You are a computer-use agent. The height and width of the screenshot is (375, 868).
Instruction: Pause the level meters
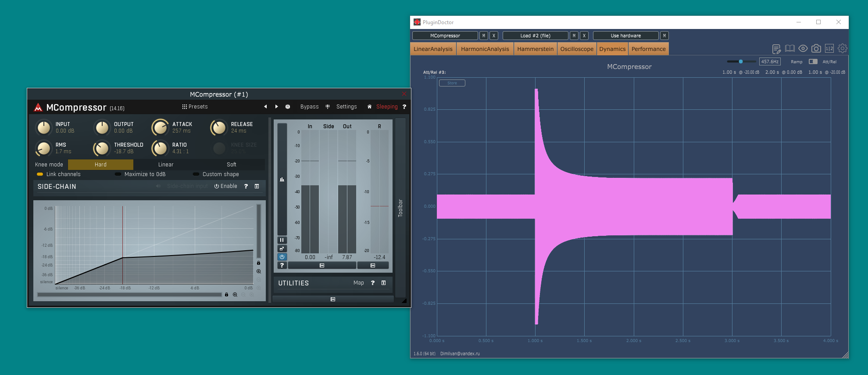(x=282, y=240)
